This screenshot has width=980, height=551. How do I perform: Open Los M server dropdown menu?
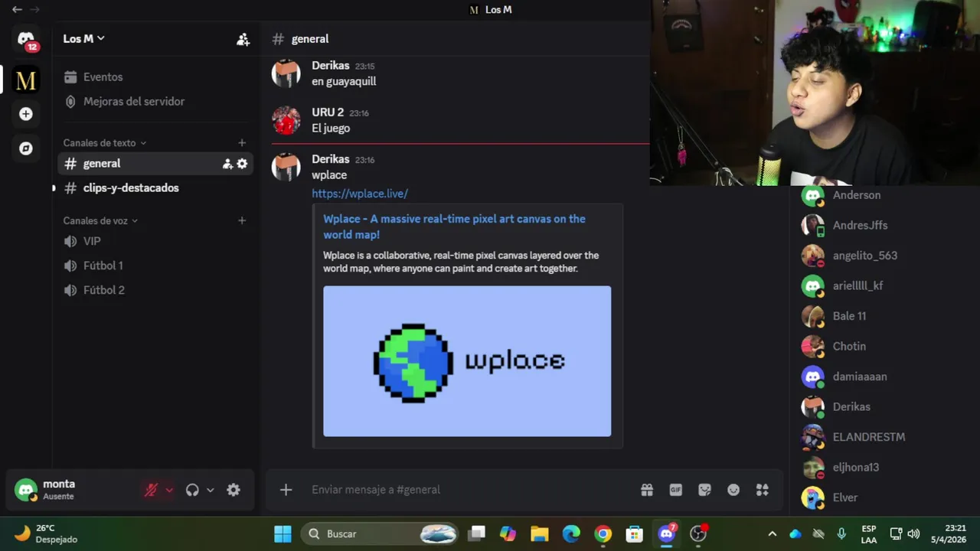[x=84, y=39]
